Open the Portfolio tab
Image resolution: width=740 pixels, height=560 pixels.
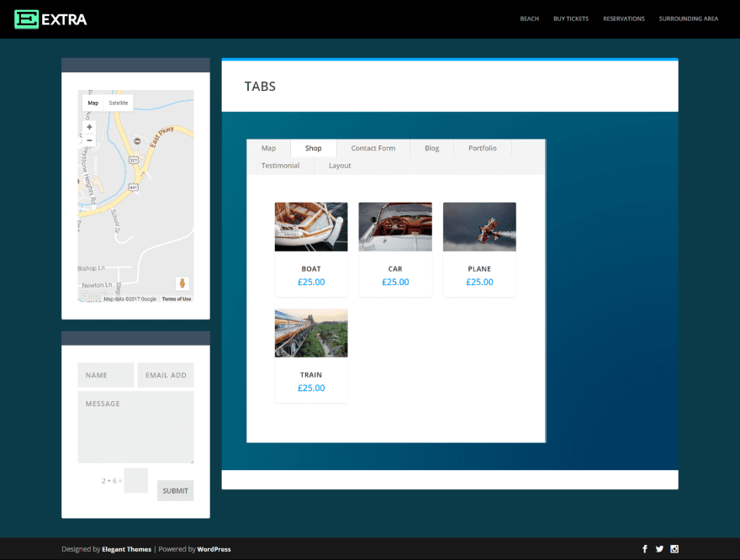483,148
